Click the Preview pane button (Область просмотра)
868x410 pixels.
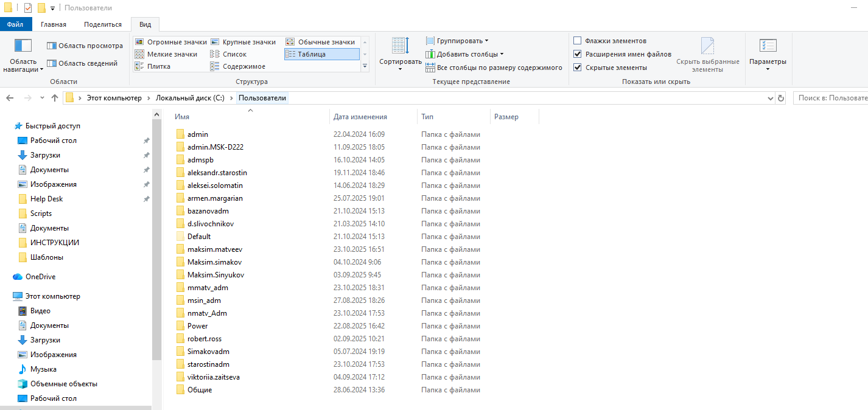pos(85,46)
